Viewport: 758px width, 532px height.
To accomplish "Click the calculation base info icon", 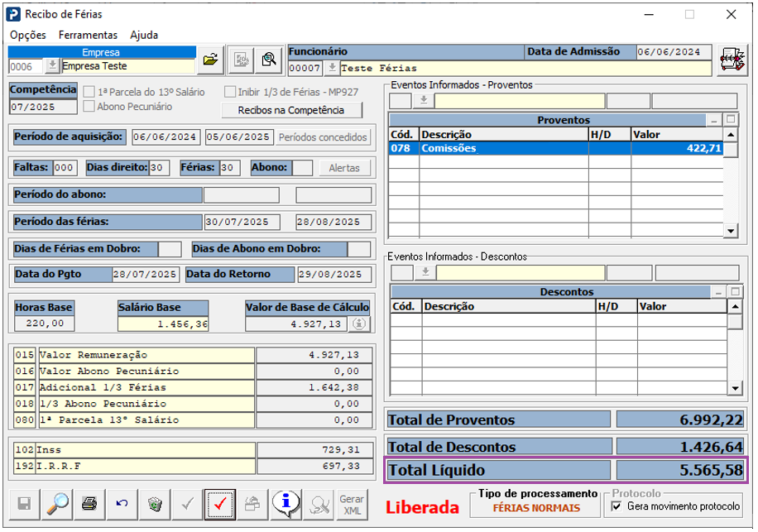I will 357,324.
